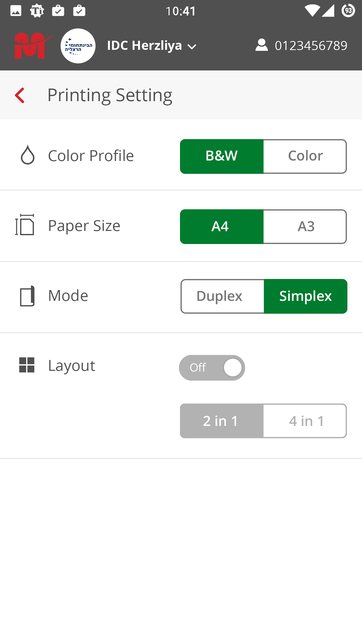This screenshot has width=362, height=644.
Task: Toggle the Layout Off switch
Action: pyautogui.click(x=212, y=368)
